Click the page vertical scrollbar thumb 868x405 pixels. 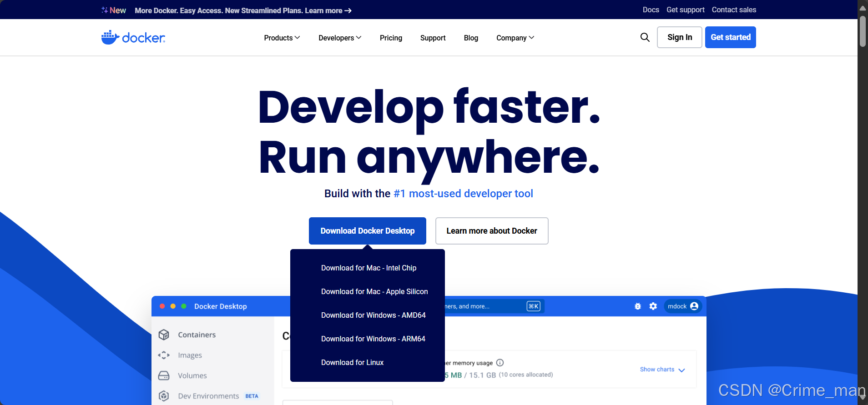[863, 31]
